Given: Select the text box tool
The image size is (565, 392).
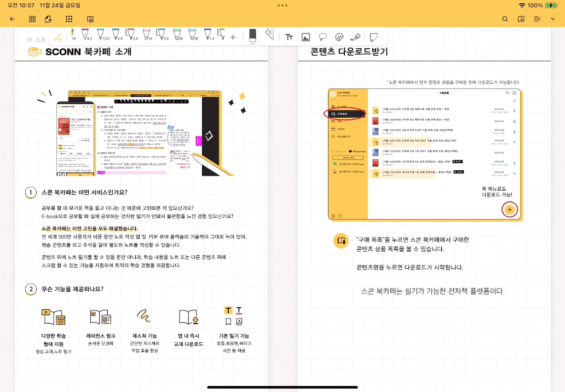Looking at the screenshot, I should [289, 37].
